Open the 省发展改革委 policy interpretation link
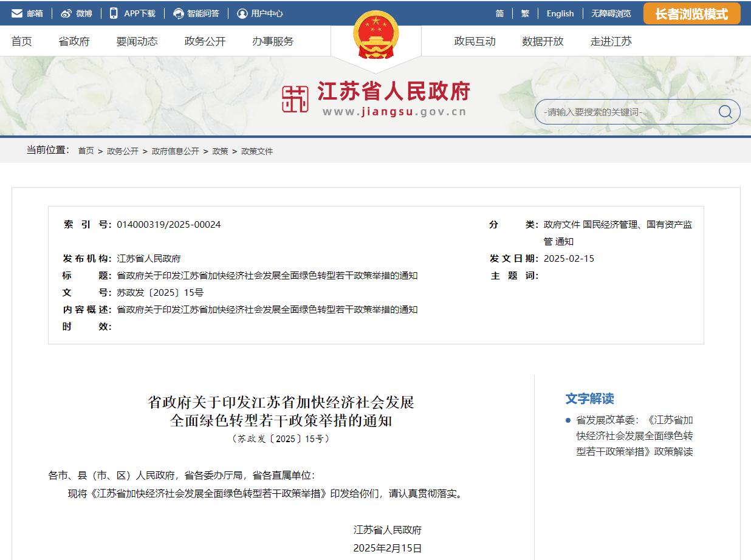 coord(634,435)
